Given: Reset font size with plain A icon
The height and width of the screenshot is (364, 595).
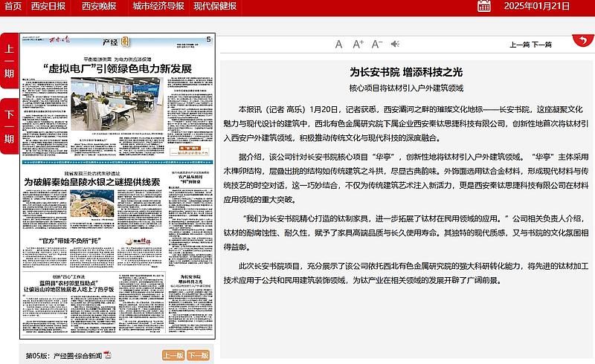Looking at the screenshot, I should point(339,45).
